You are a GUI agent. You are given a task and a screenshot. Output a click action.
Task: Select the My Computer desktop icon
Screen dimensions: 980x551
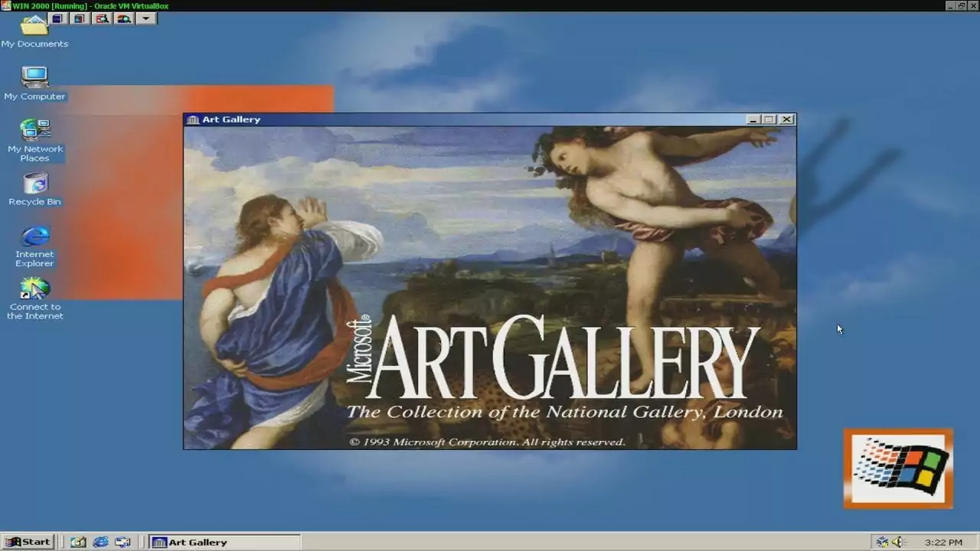(x=34, y=83)
